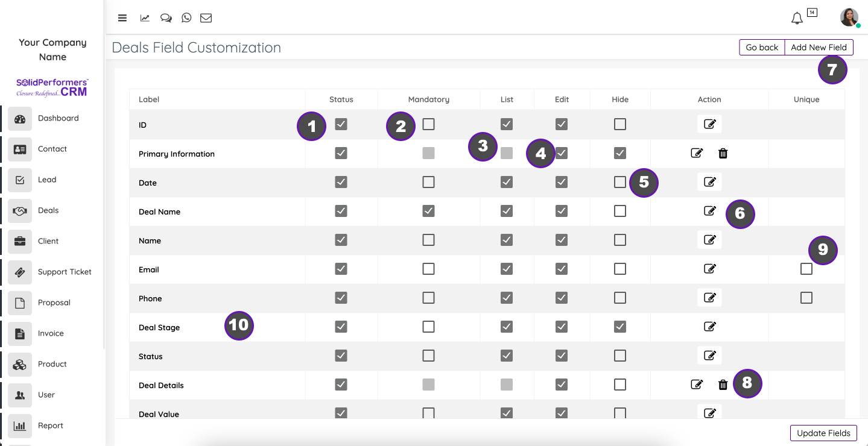
Task: Open the notification bell icon
Action: 797,19
